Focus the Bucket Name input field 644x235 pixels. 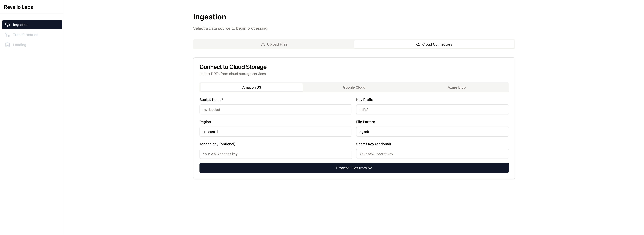pos(275,109)
